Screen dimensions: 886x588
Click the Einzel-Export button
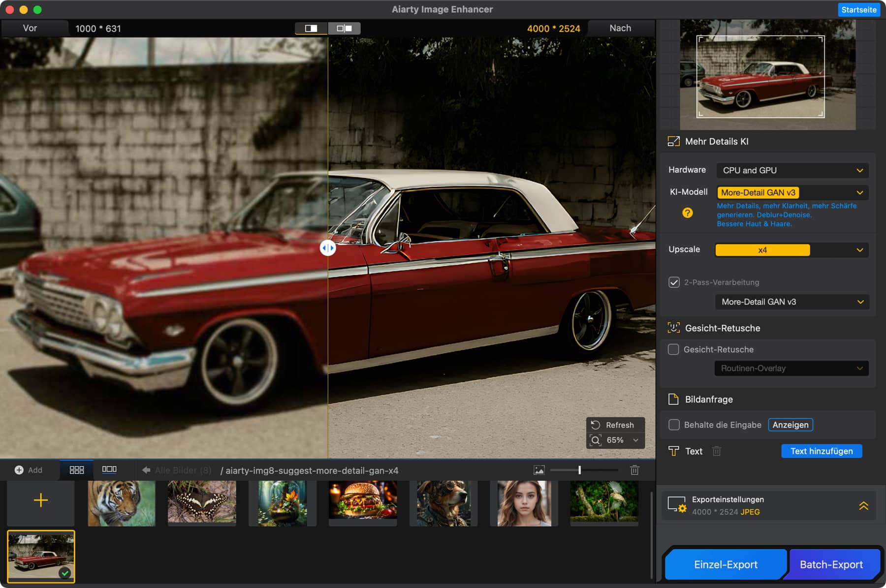(x=725, y=564)
